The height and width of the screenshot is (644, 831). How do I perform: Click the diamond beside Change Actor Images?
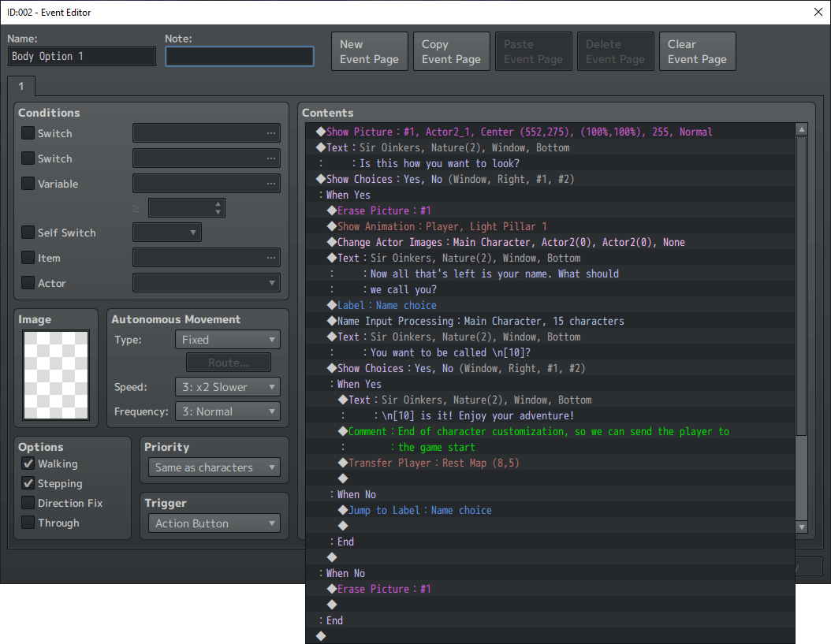332,242
